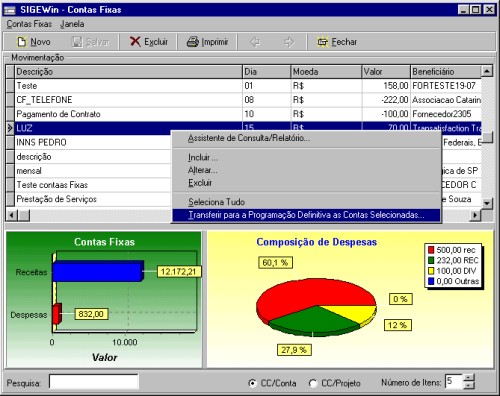Click the blue Receitas bar in chart
This screenshot has height=396, width=500.
pyautogui.click(x=97, y=272)
